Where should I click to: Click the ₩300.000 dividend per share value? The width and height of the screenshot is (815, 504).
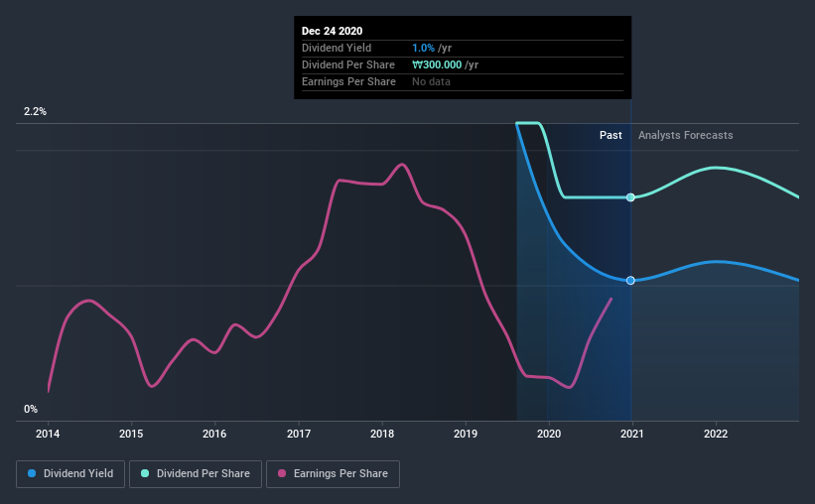437,64
